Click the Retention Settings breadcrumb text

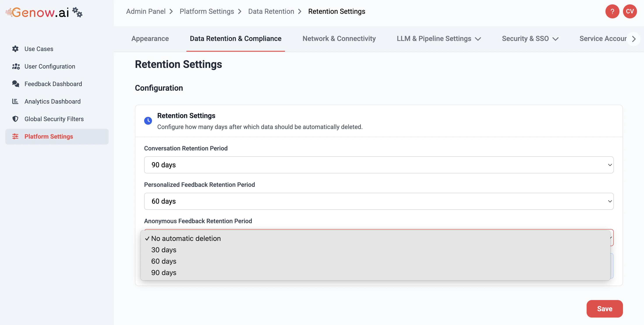pos(336,11)
